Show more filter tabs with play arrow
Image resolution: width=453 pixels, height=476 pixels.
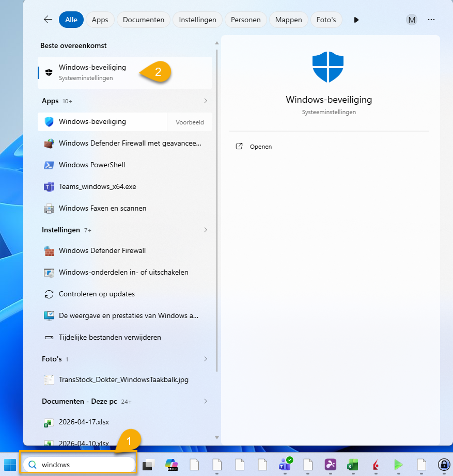pos(356,20)
